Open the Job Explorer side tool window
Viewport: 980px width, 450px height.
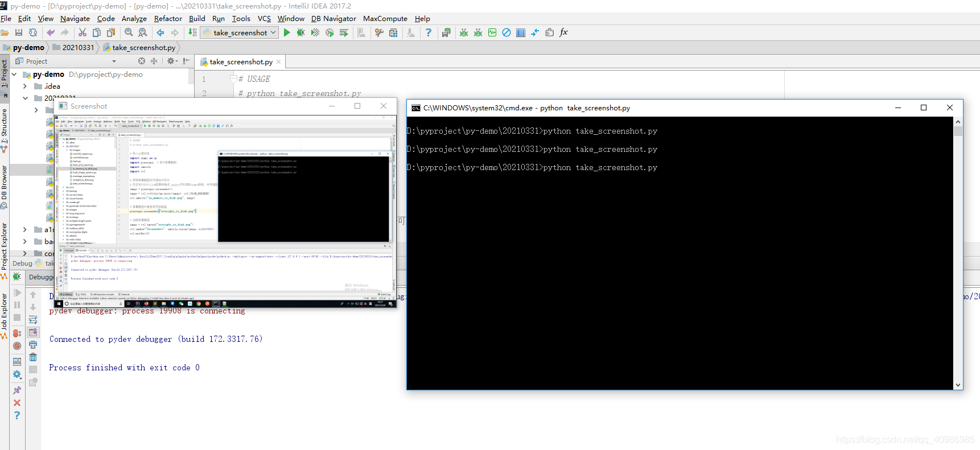pos(5,315)
